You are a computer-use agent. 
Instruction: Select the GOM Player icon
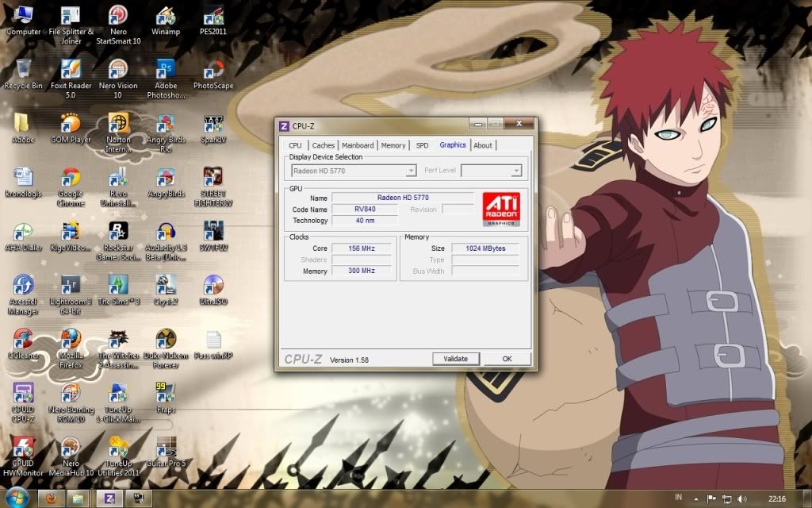point(71,129)
